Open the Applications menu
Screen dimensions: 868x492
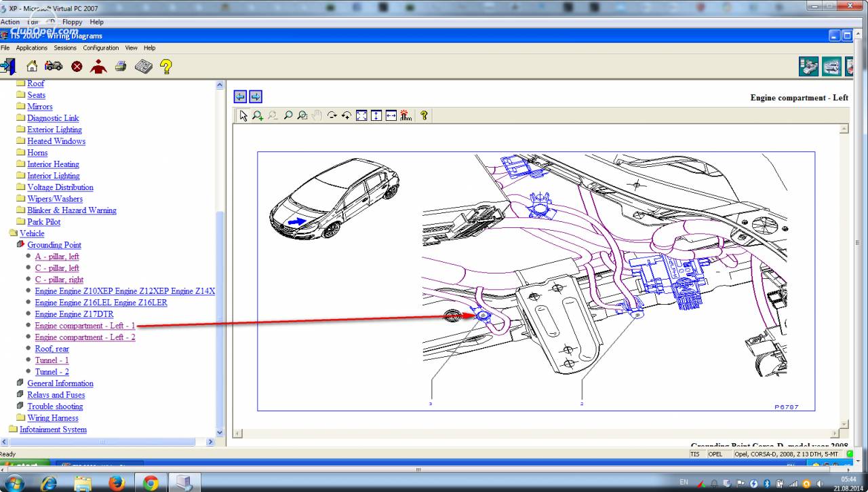click(x=32, y=48)
